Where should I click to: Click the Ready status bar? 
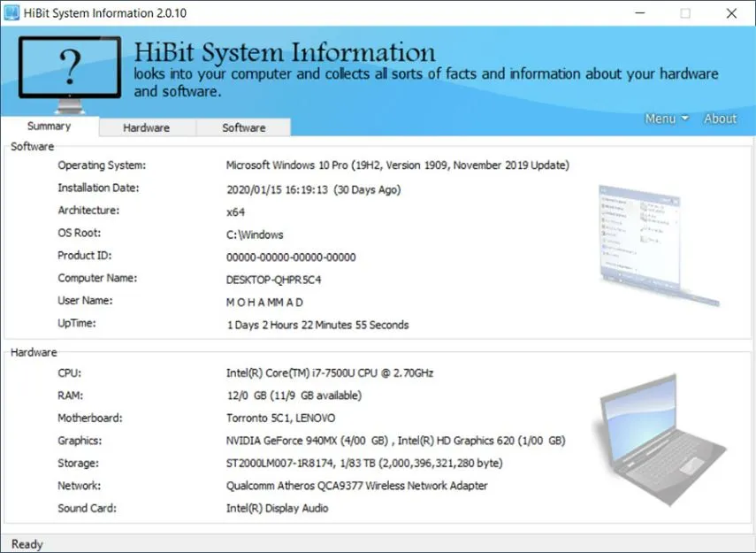[27, 544]
